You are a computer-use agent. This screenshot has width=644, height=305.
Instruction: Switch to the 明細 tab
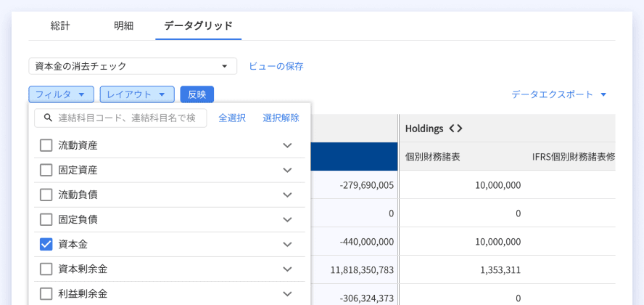(x=123, y=26)
